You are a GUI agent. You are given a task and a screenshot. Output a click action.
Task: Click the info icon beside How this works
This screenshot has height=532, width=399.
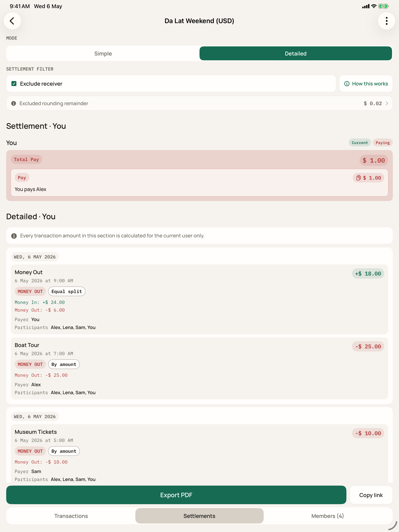(x=347, y=84)
